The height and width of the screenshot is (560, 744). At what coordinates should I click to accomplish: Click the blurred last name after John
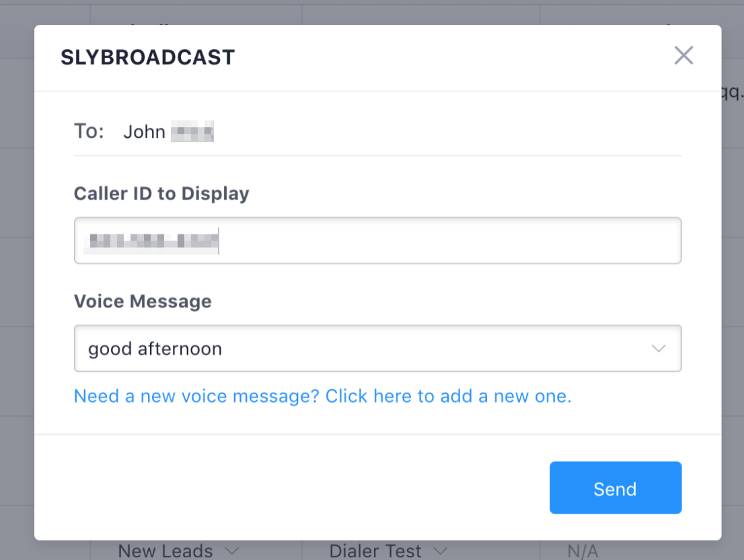tap(192, 132)
